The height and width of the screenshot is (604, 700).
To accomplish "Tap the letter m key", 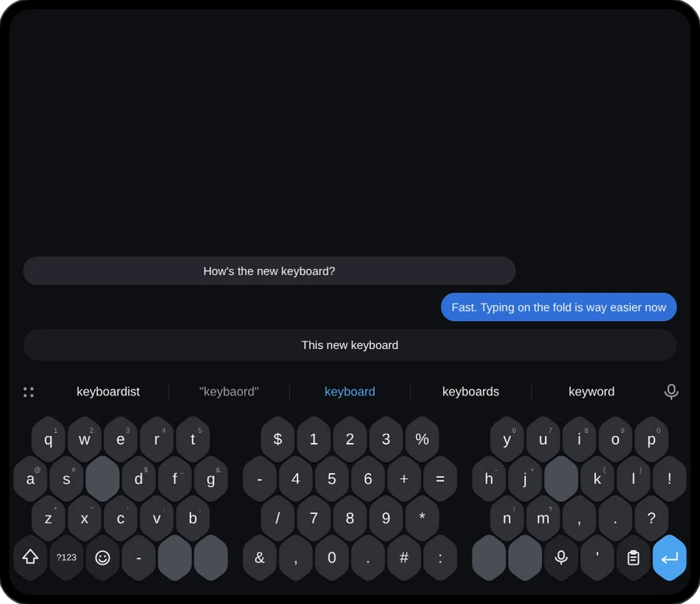I will pos(543,518).
